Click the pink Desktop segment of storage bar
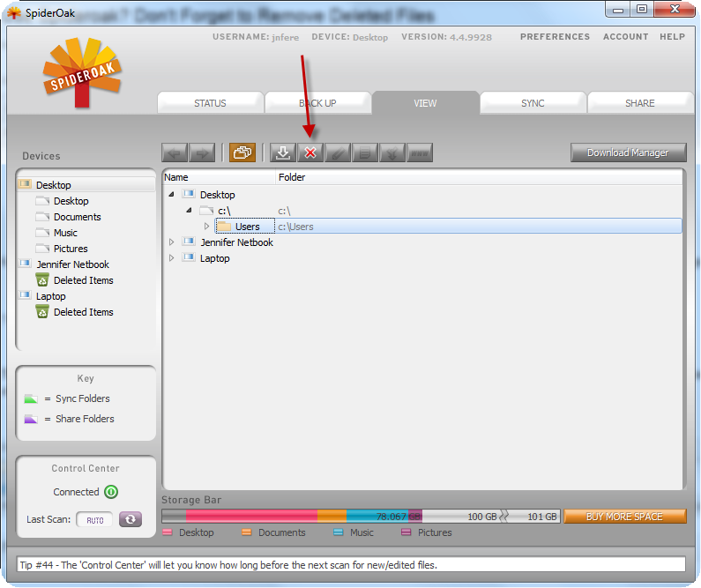This screenshot has height=588, width=701. [251, 517]
